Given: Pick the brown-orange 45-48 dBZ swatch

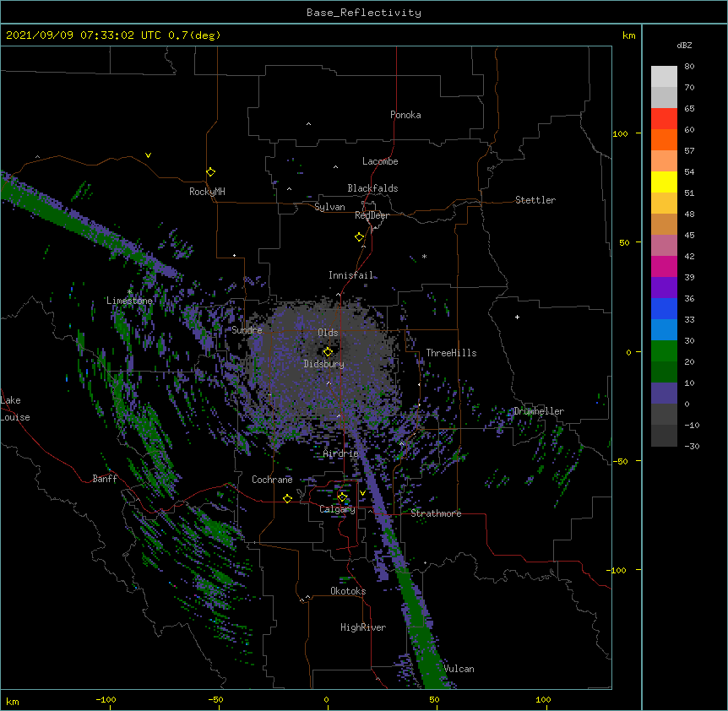Looking at the screenshot, I should coord(664,224).
